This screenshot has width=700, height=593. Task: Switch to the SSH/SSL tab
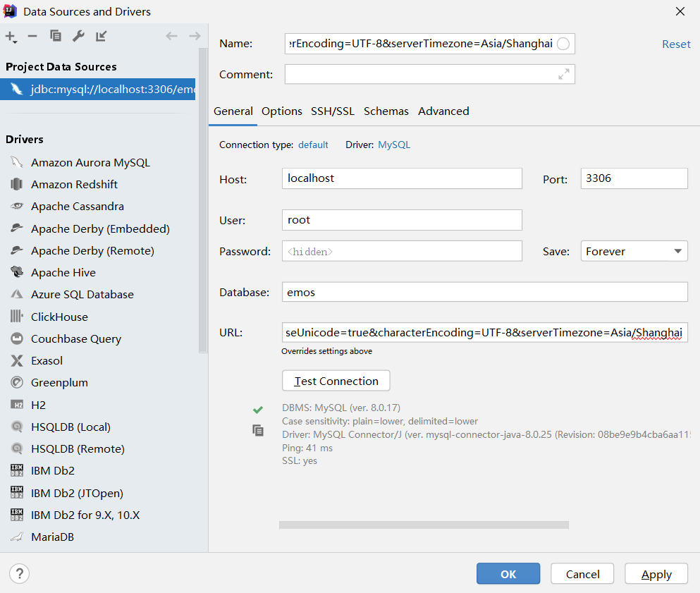(x=333, y=111)
